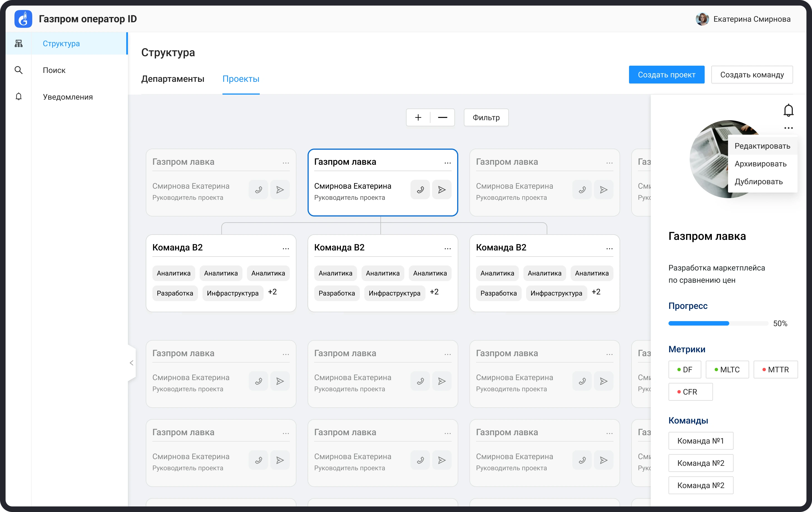Open Поиск in the sidebar
812x512 pixels.
click(x=54, y=70)
